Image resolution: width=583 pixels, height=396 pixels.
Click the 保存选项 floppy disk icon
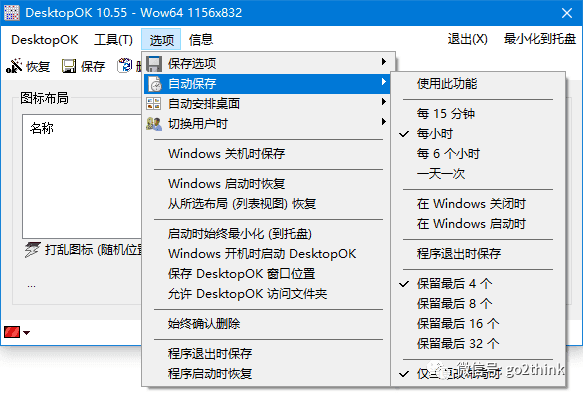(154, 64)
